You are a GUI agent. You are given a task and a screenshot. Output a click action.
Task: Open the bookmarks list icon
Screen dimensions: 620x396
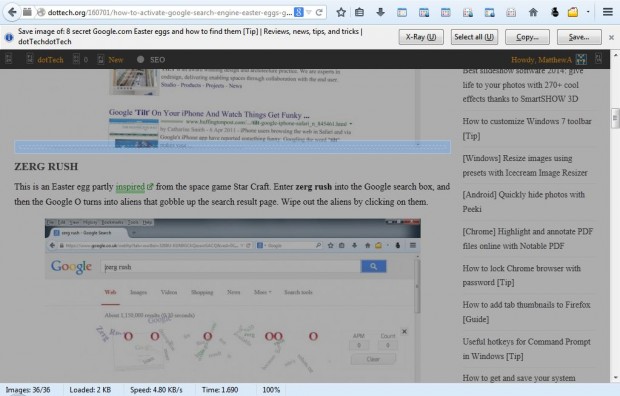[x=359, y=12]
